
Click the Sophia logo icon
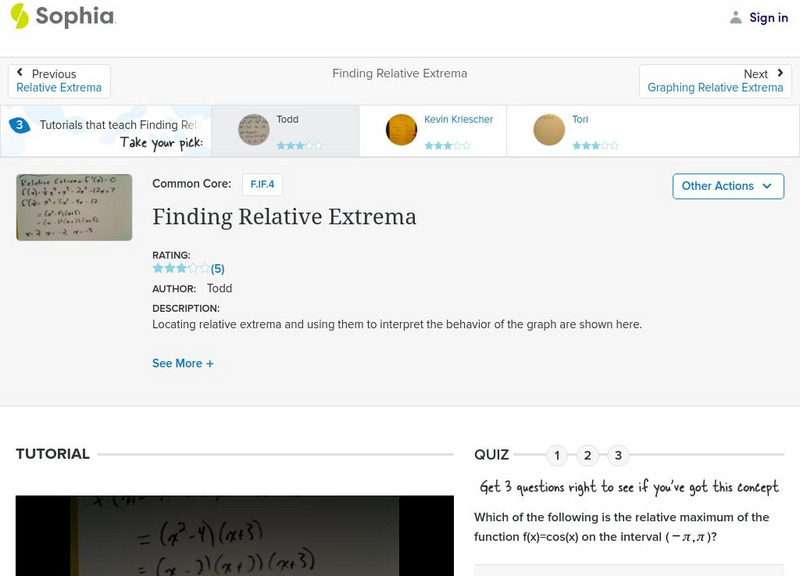[18, 17]
